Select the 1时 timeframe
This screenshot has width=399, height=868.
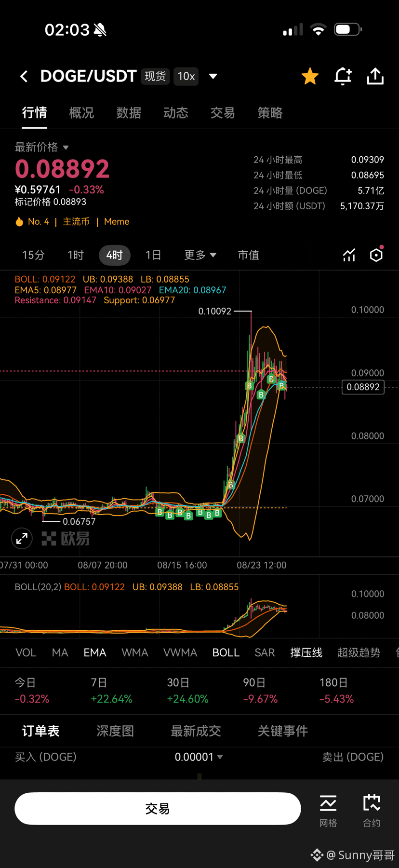click(76, 255)
